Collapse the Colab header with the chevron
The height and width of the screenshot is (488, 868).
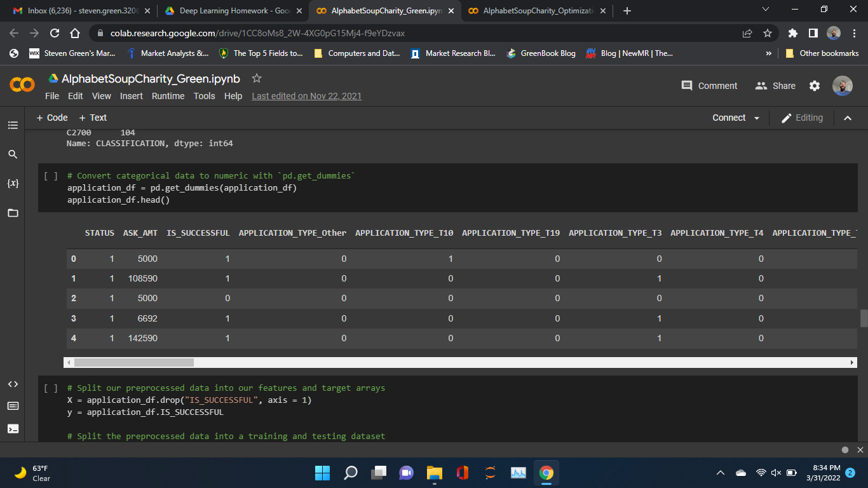[x=848, y=118]
